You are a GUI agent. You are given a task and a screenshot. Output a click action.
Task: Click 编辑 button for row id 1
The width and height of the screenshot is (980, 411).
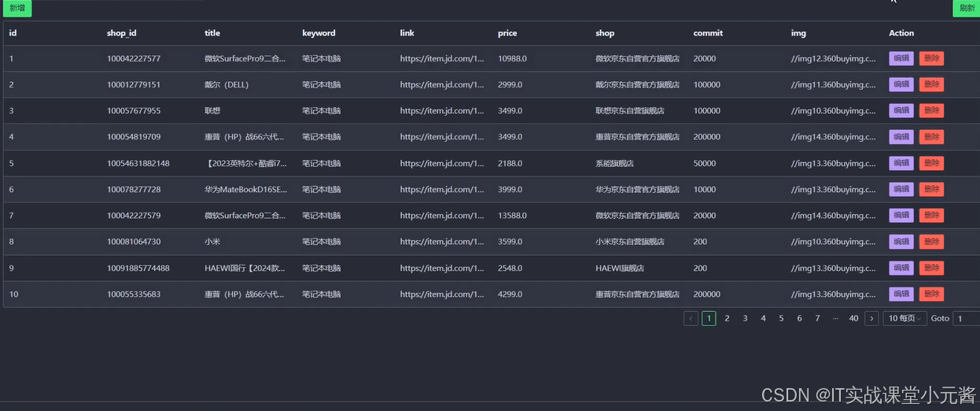pos(901,58)
